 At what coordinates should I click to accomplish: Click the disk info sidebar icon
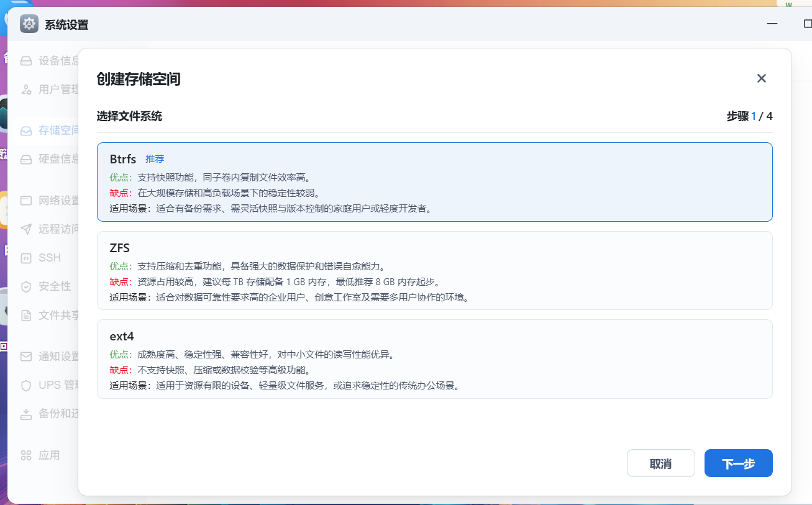[x=26, y=159]
